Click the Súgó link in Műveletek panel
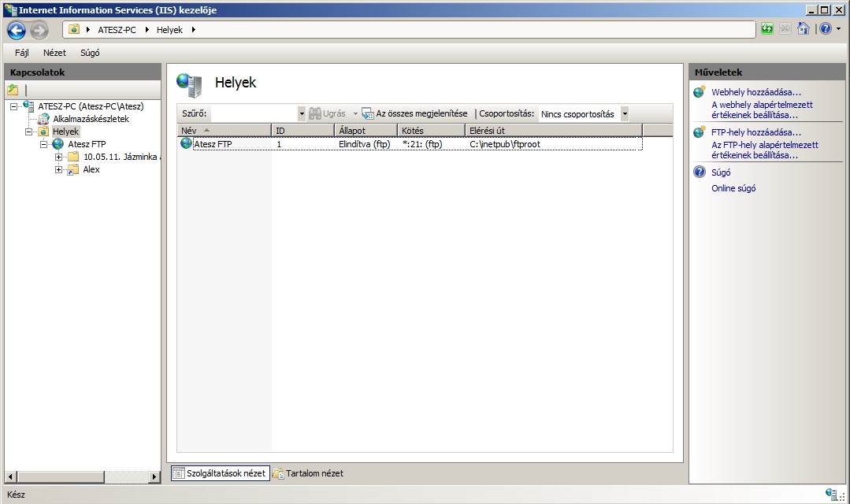Viewport: 850px width, 504px height. (x=721, y=172)
